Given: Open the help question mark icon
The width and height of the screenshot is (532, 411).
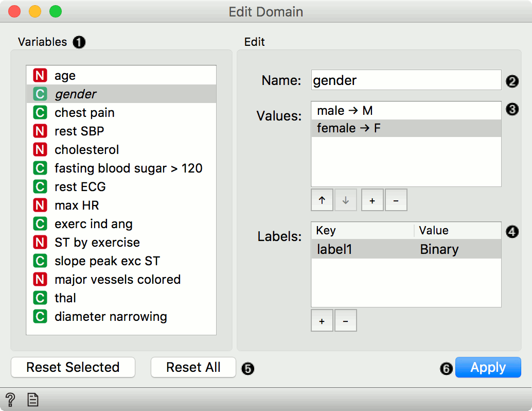Looking at the screenshot, I should coord(10,399).
